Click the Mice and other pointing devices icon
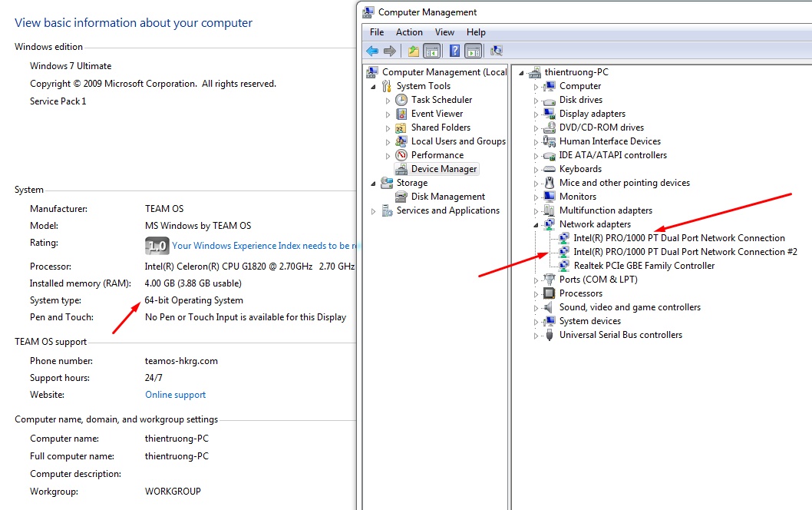This screenshot has width=812, height=510. tap(550, 183)
